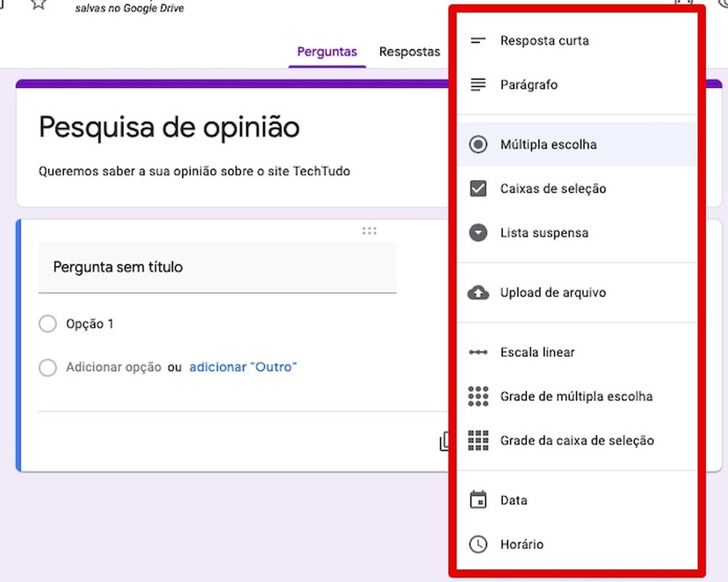728x582 pixels.
Task: Switch to the Respostas tab
Action: click(x=409, y=51)
